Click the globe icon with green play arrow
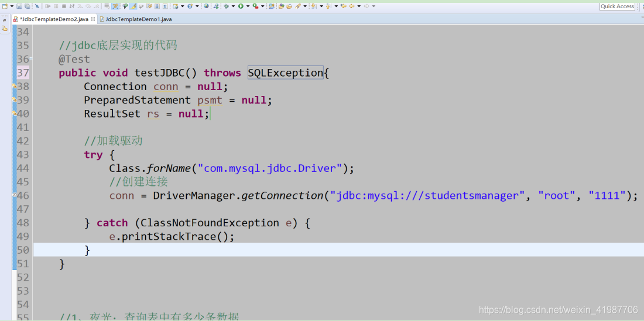The height and width of the screenshot is (321, 644). (x=217, y=6)
